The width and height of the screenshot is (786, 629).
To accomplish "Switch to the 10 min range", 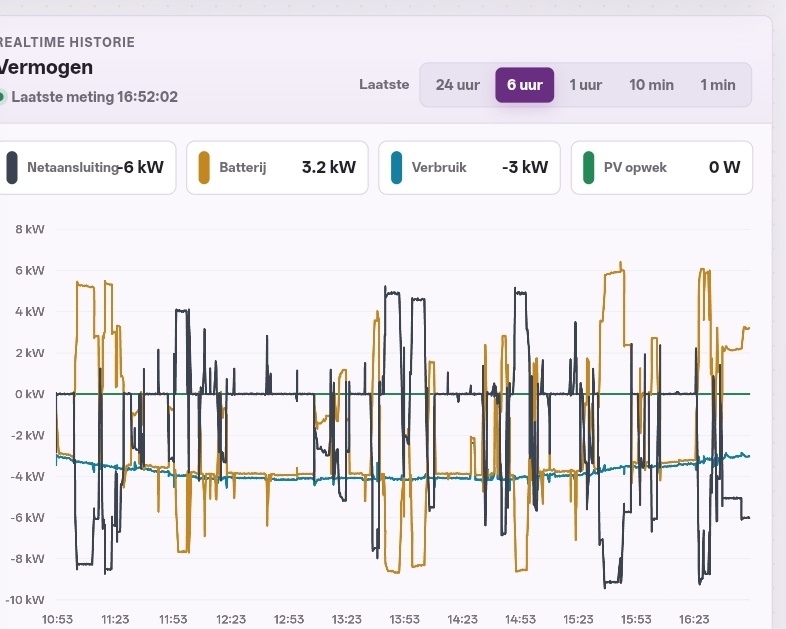I will coord(651,85).
